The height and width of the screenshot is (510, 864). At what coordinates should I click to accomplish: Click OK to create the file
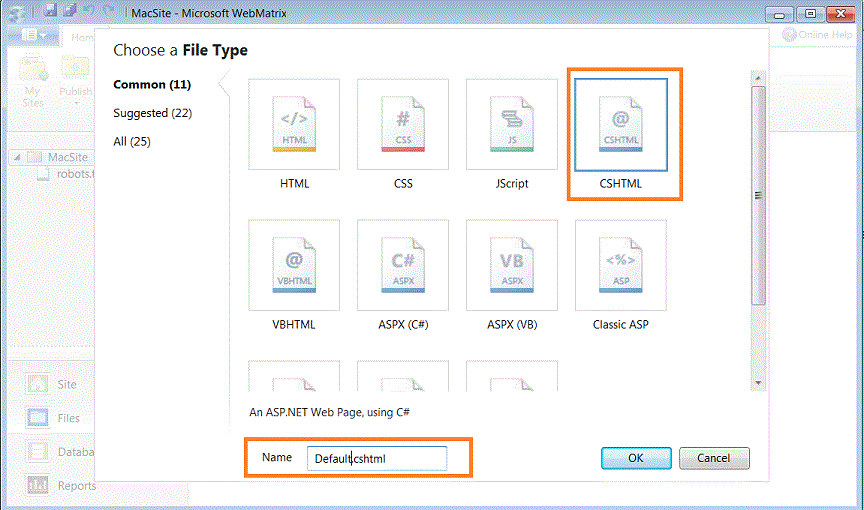[636, 458]
